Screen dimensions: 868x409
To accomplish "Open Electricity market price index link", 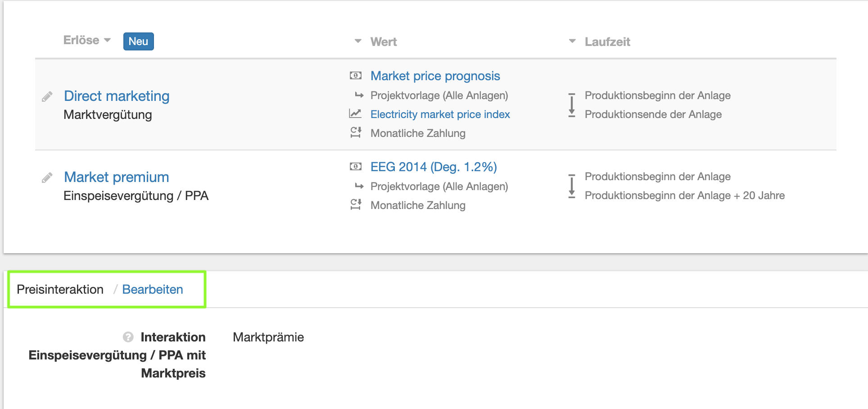I will [440, 114].
